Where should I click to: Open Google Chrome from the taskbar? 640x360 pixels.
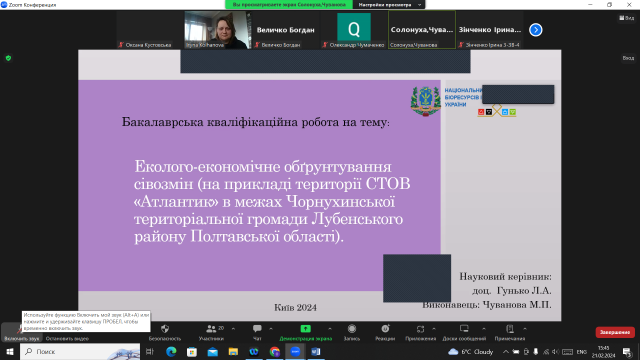point(274,351)
